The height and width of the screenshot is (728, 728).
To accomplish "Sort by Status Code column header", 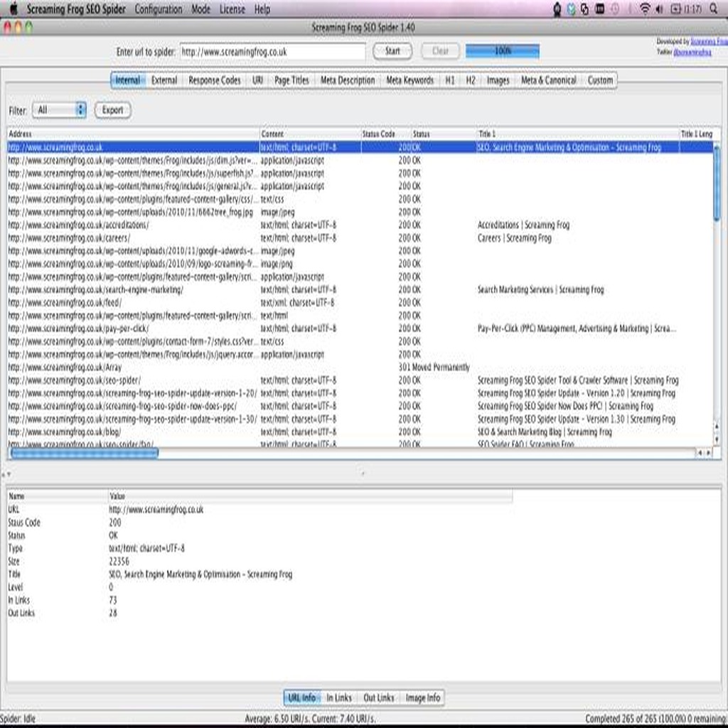I will click(386, 134).
